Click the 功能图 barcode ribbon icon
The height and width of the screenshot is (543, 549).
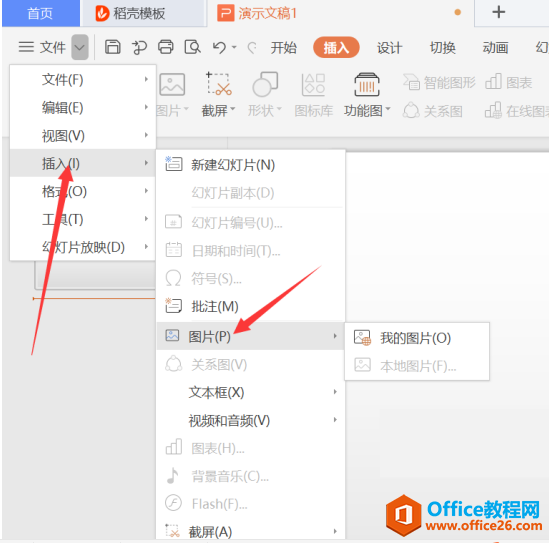tap(367, 84)
